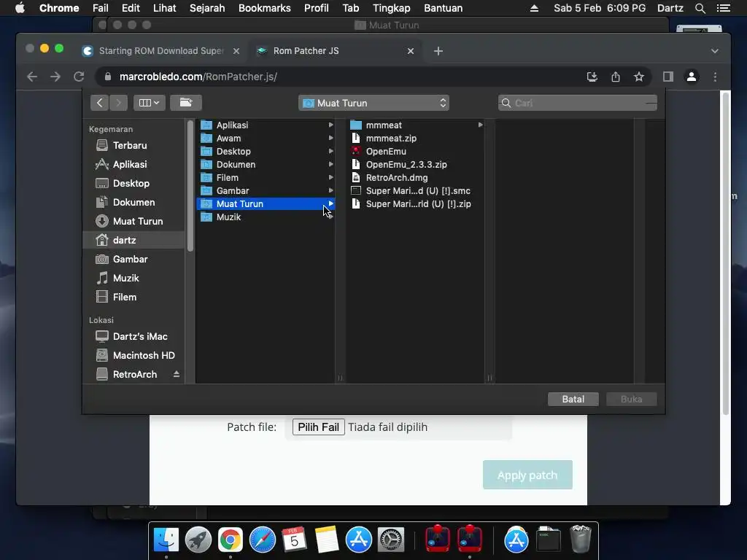Image resolution: width=747 pixels, height=560 pixels.
Task: Create a new folder in dialog
Action: click(186, 103)
